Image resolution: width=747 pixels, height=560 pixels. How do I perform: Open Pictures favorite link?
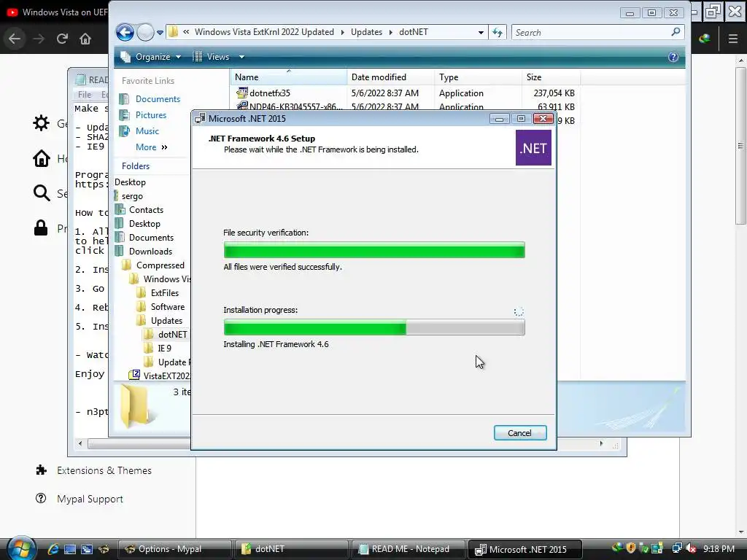coord(150,114)
